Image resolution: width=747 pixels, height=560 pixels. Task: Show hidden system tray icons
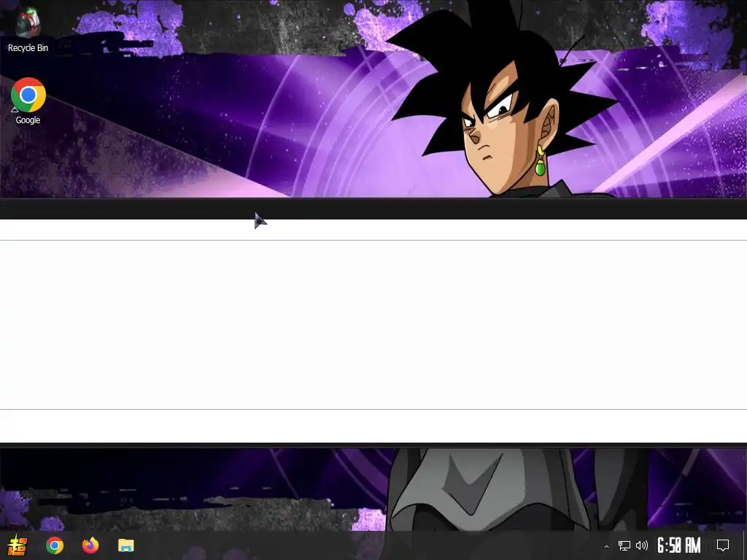point(606,545)
